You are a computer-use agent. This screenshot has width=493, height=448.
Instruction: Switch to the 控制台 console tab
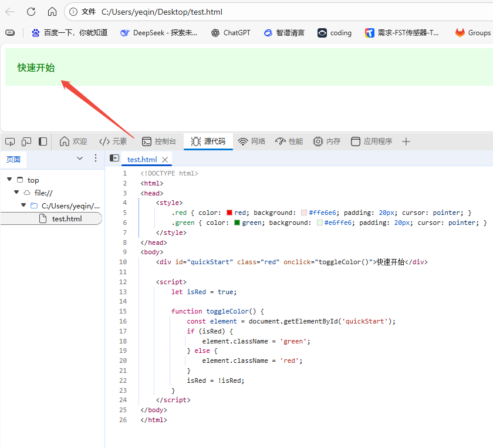click(x=159, y=142)
